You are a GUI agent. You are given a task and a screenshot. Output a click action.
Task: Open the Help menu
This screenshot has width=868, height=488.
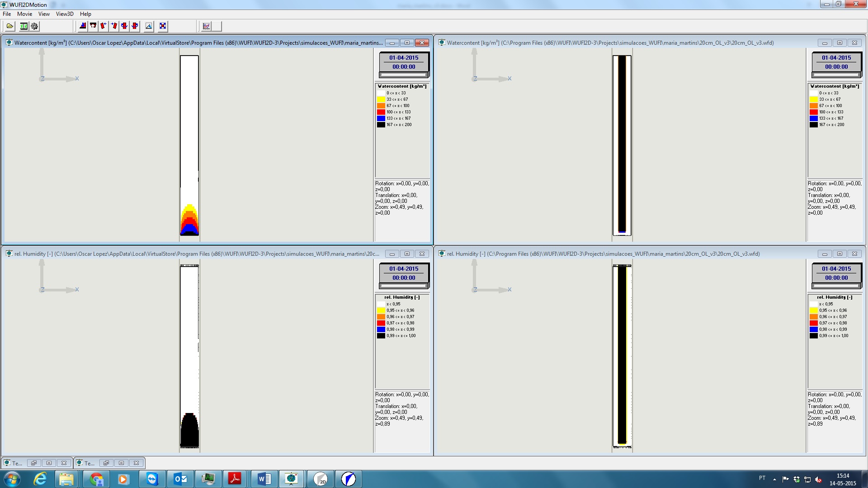[85, 14]
